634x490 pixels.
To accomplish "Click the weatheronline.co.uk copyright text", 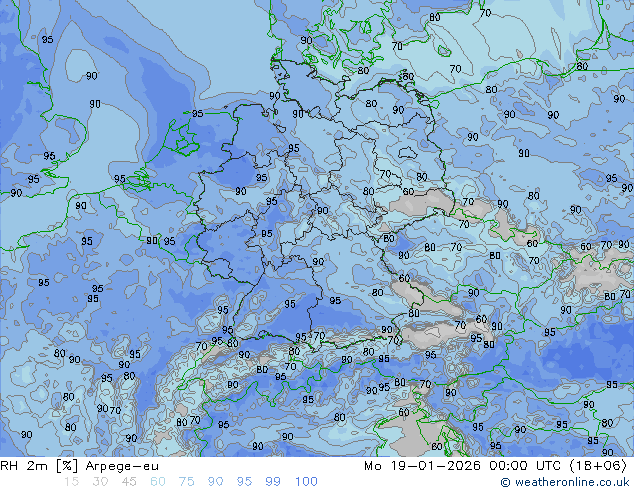I will (x=565, y=482).
